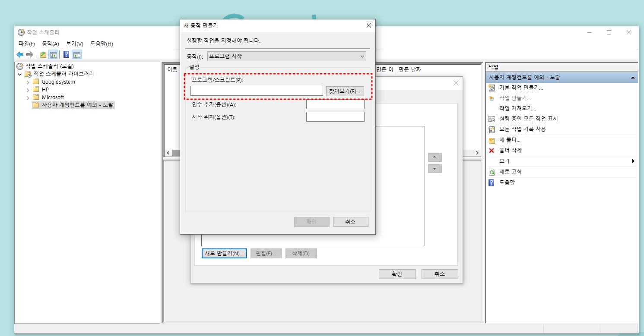Expand the HP folder arrow
644x336 pixels.
tap(28, 90)
